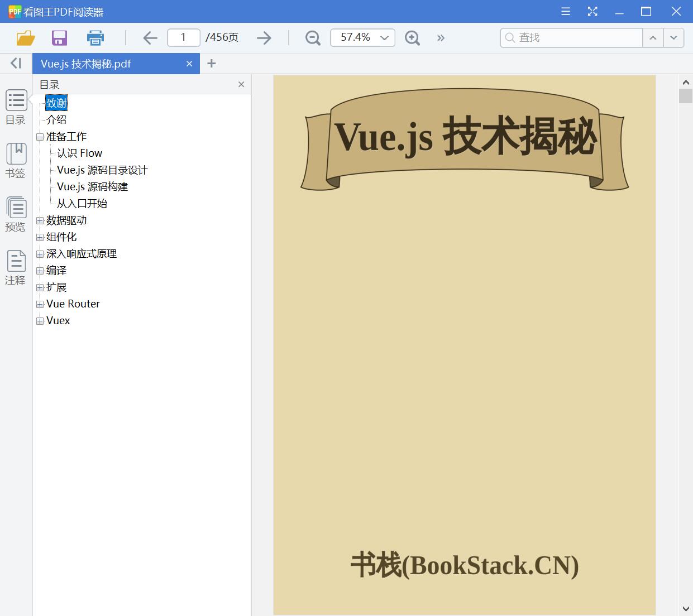693x616 pixels.
Task: Expand the 数据驱动 tree node
Action: click(40, 220)
